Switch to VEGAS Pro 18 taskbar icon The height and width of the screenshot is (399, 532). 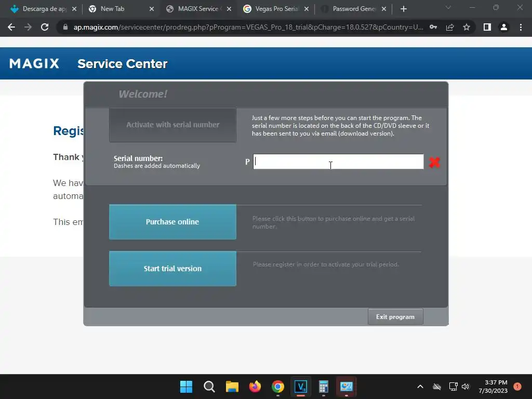coord(301,387)
